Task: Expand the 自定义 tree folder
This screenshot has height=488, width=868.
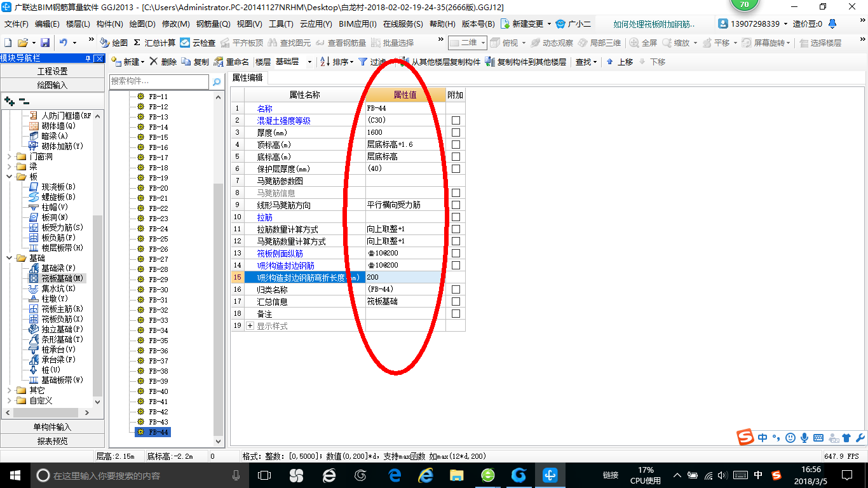Action: point(9,400)
